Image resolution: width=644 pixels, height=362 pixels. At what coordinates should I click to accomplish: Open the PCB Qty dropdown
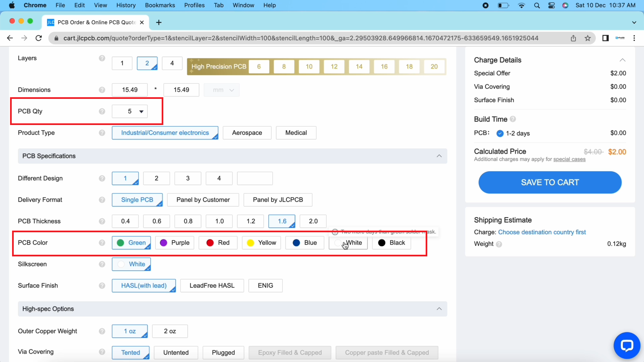pos(129,111)
